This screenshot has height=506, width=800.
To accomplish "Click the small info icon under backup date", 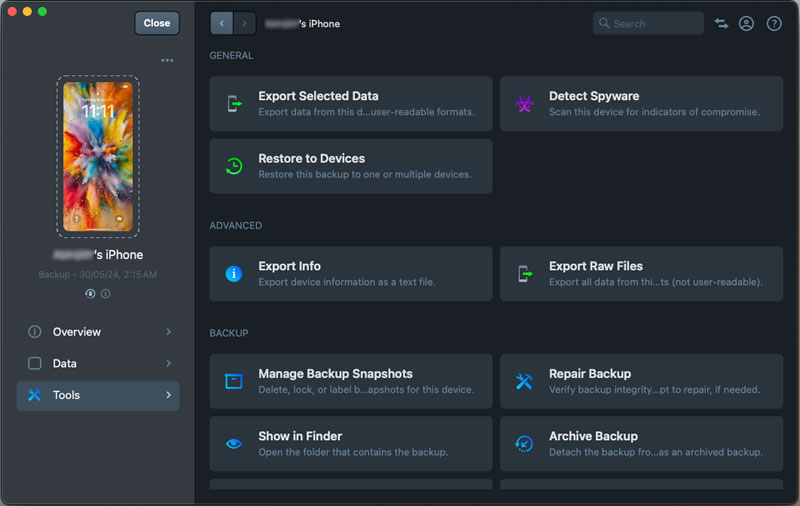I will pos(106,293).
